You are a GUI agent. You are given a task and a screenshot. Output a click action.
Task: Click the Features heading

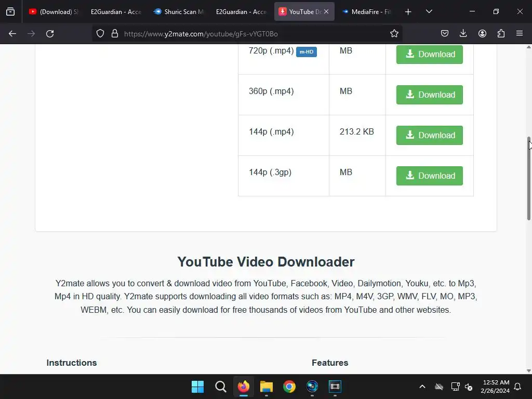330,363
